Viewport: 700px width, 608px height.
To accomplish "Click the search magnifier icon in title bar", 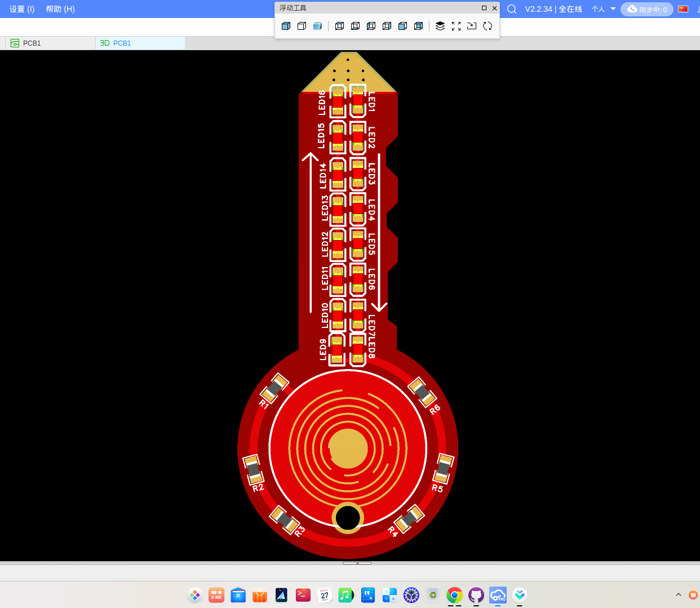I will [x=512, y=9].
